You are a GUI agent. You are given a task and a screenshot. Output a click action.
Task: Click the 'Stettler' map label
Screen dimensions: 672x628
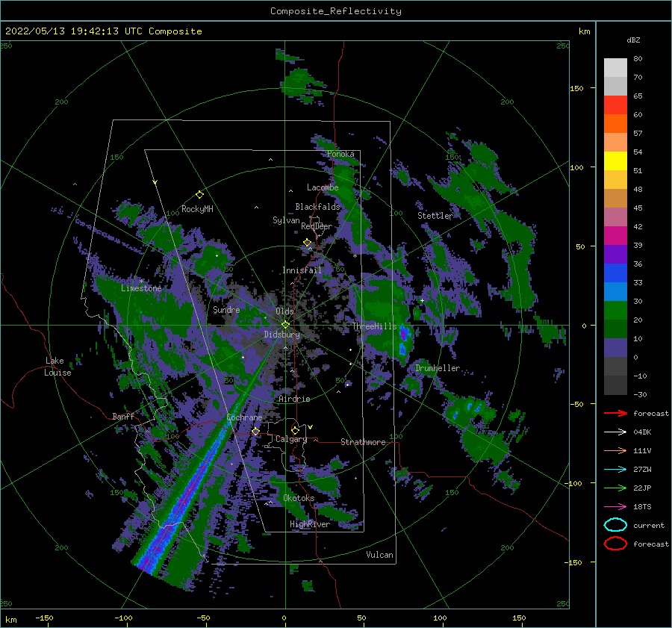tap(435, 216)
